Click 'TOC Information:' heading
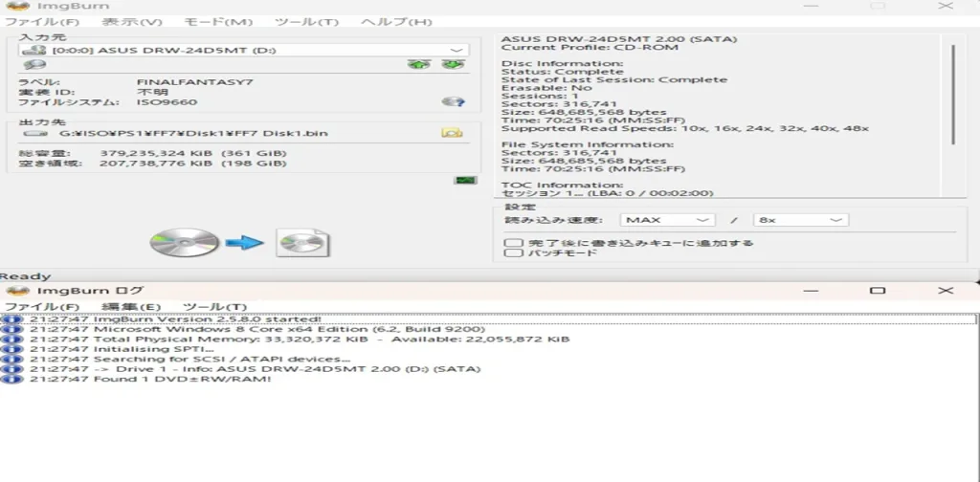This screenshot has height=482, width=980. point(563,185)
